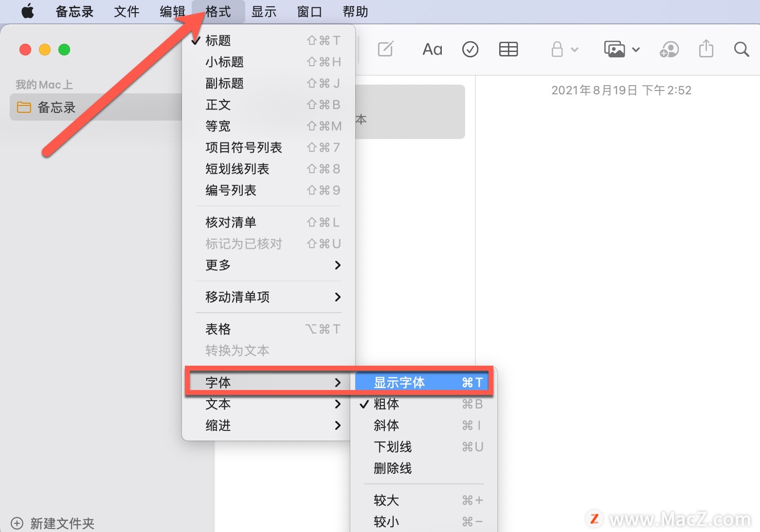Screen dimensions: 760x532
Task: Open the 文件 menu
Action: pyautogui.click(x=127, y=11)
